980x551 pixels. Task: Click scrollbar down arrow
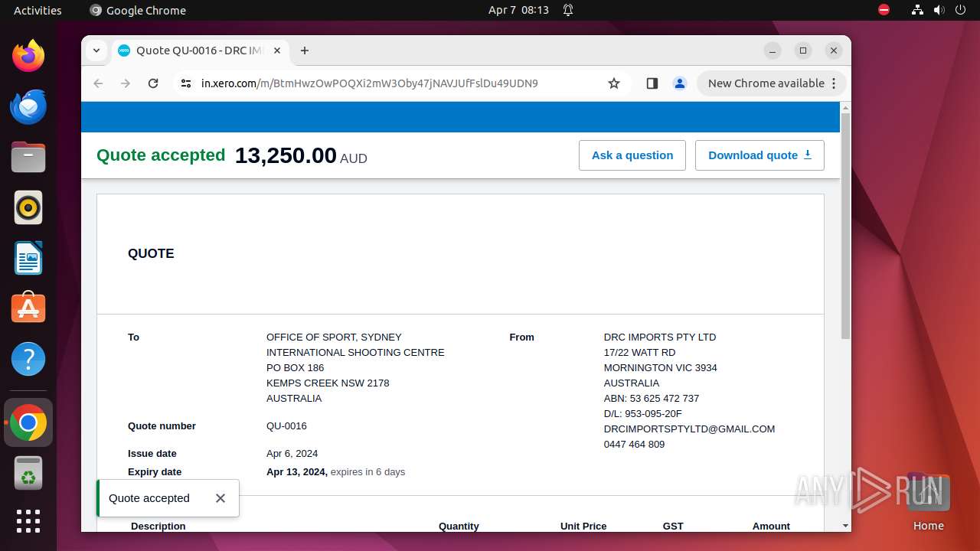(845, 526)
